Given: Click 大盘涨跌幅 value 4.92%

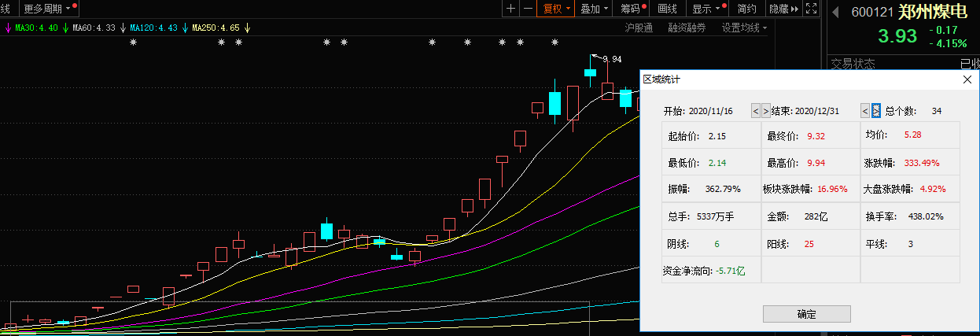Looking at the screenshot, I should click(931, 189).
